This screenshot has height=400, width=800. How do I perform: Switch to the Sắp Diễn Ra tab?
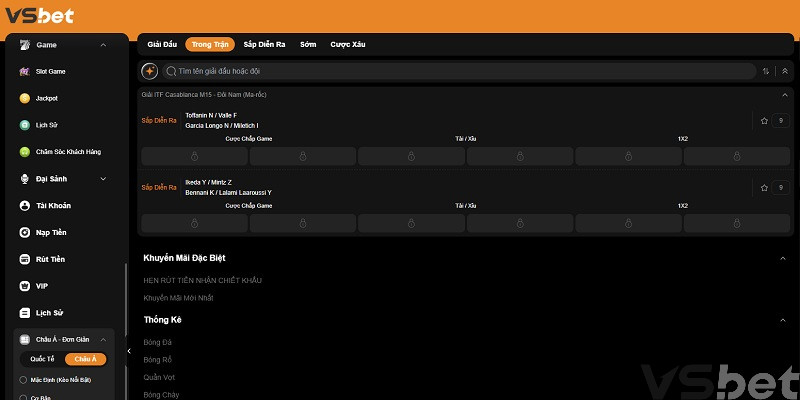[264, 44]
